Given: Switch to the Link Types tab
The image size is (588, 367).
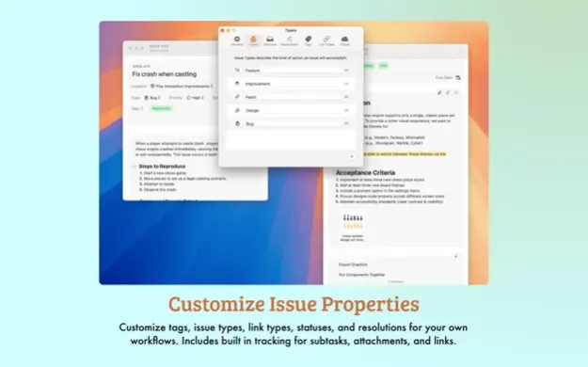Looking at the screenshot, I should point(326,40).
